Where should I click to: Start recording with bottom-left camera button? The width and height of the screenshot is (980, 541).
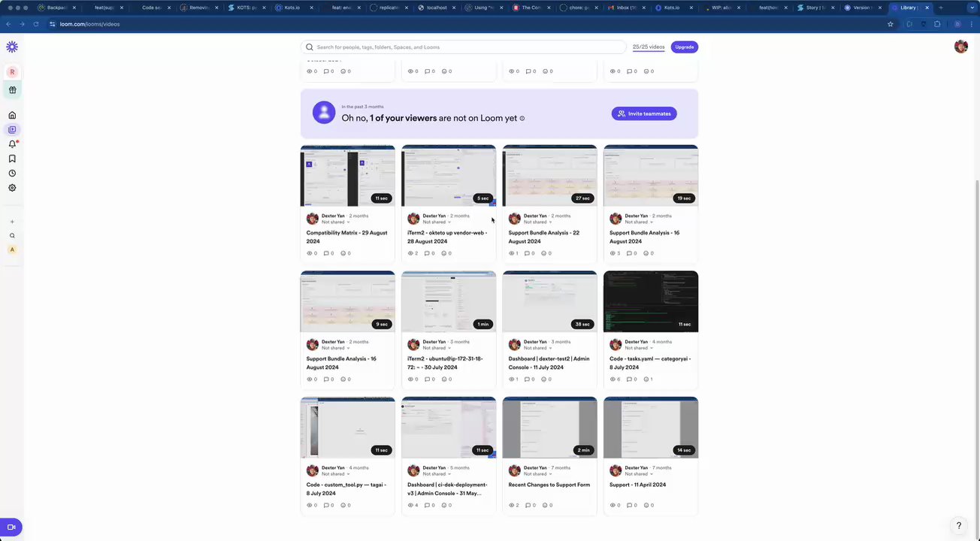pyautogui.click(x=11, y=527)
